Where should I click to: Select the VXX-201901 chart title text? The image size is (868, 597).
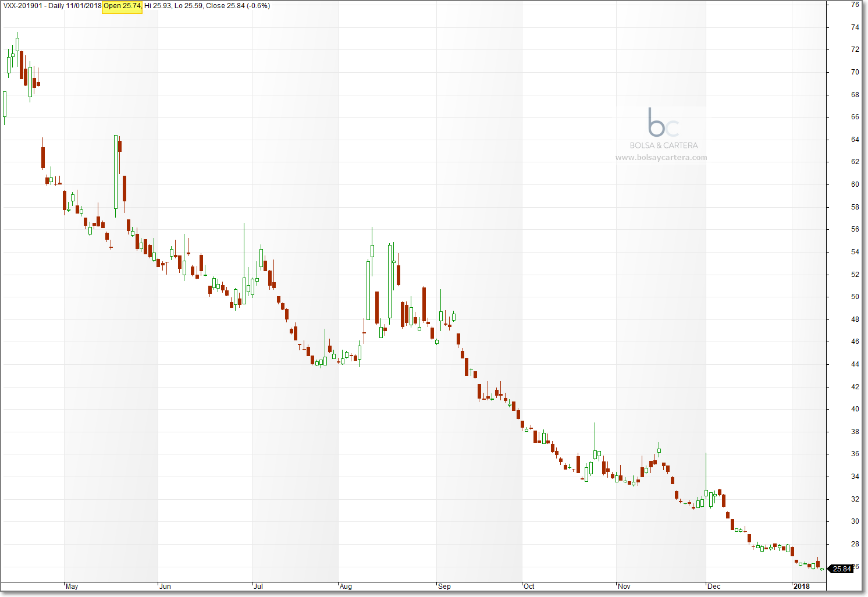(x=23, y=6)
